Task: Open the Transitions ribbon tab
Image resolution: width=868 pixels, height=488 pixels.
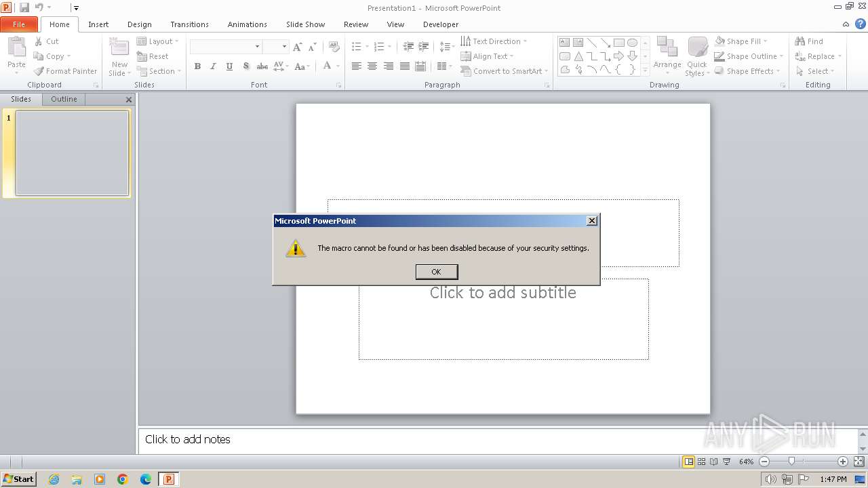Action: pyautogui.click(x=189, y=24)
